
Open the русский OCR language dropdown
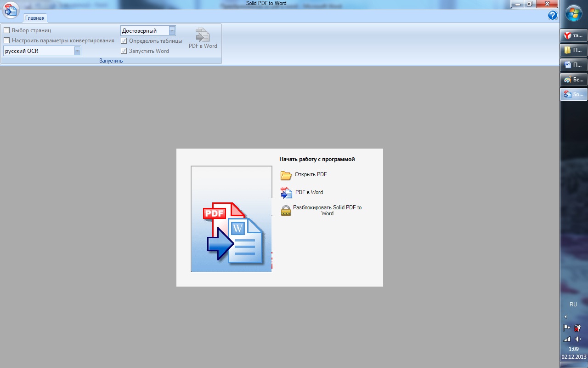[x=78, y=51]
